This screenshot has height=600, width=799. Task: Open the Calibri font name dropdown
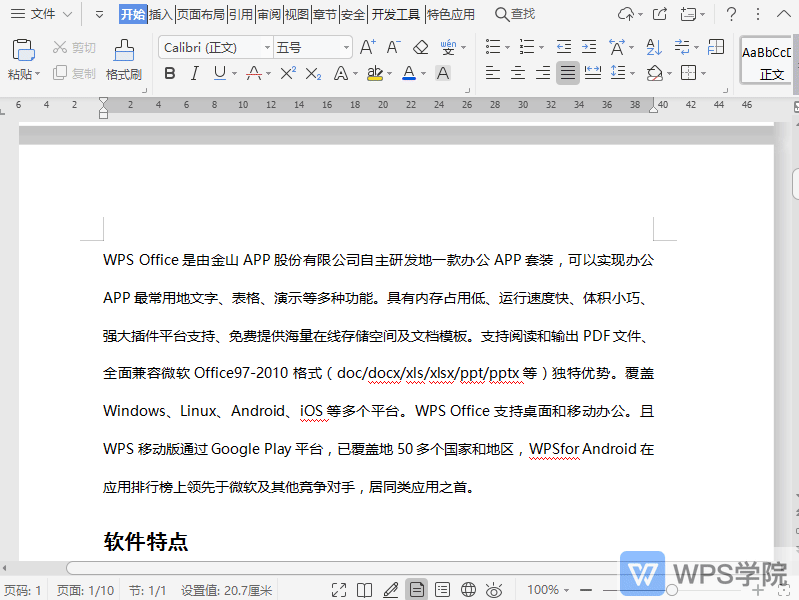coord(267,48)
